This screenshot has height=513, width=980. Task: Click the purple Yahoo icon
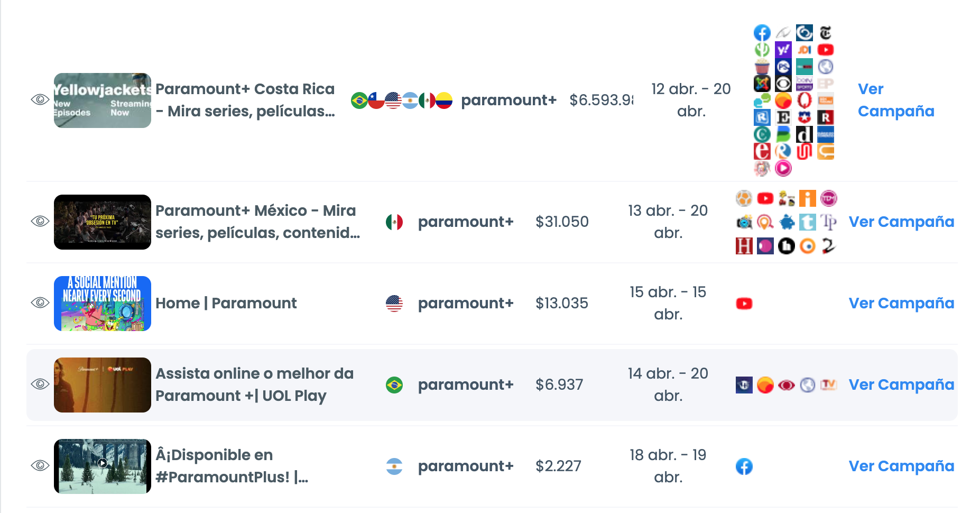coord(783,50)
